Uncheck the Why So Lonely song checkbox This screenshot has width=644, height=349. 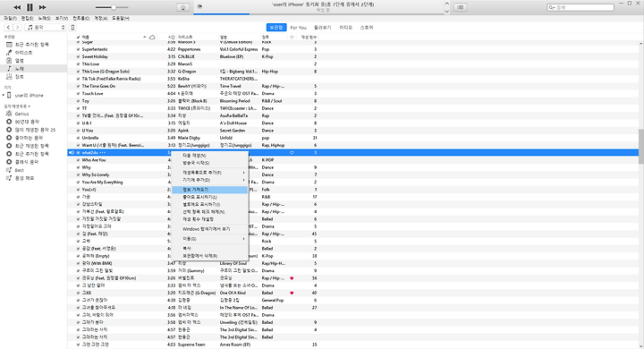pyautogui.click(x=78, y=174)
